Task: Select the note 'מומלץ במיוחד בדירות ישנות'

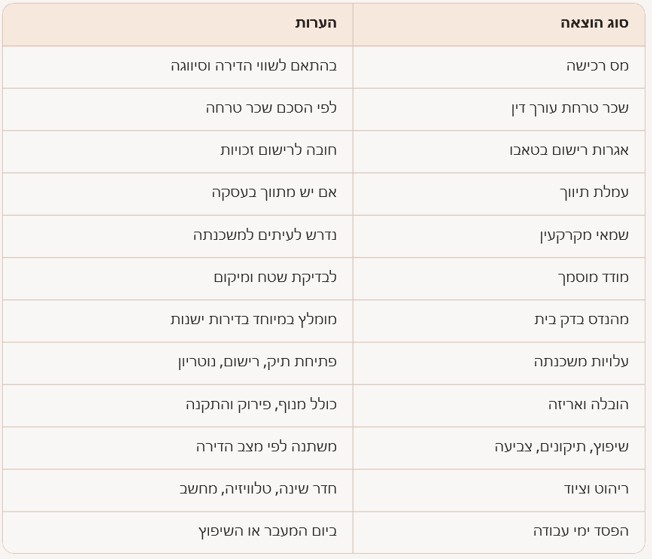Action: [254, 319]
